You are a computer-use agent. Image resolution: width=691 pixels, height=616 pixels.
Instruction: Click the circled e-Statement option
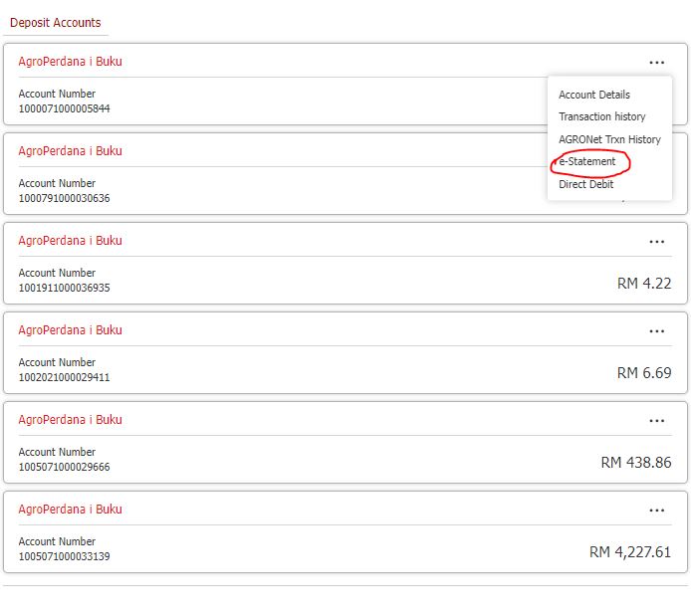pos(587,161)
